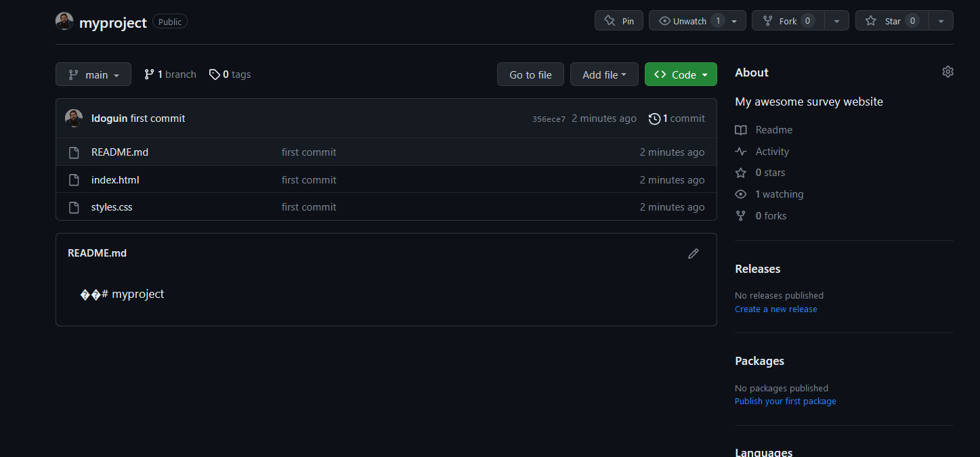View the 1 branch link
Screen dimensions: 980x457
[171, 74]
